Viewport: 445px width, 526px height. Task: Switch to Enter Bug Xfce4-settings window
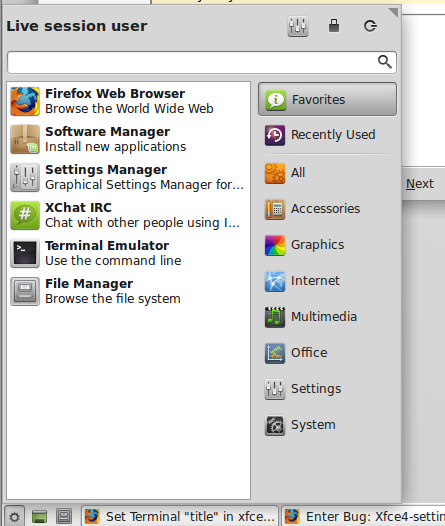363,517
